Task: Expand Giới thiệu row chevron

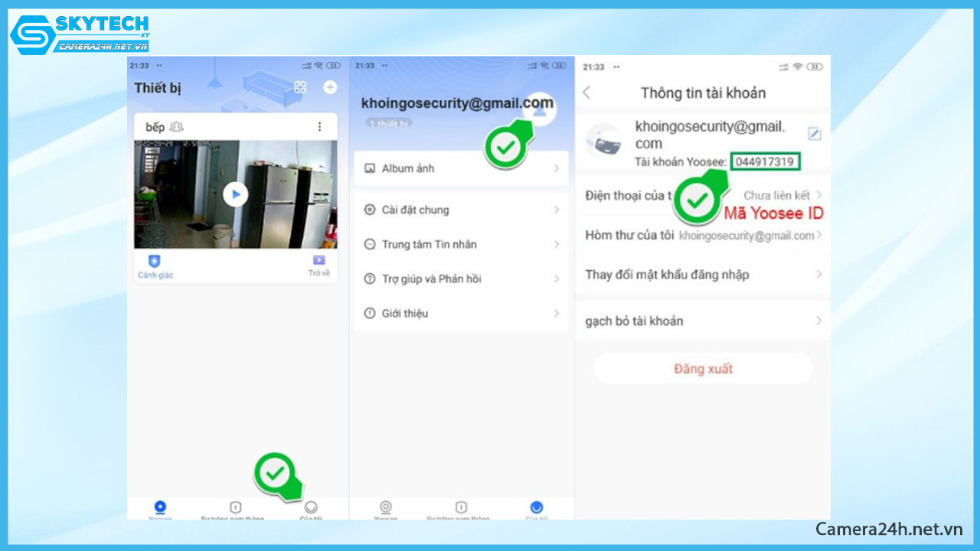Action: click(x=557, y=313)
